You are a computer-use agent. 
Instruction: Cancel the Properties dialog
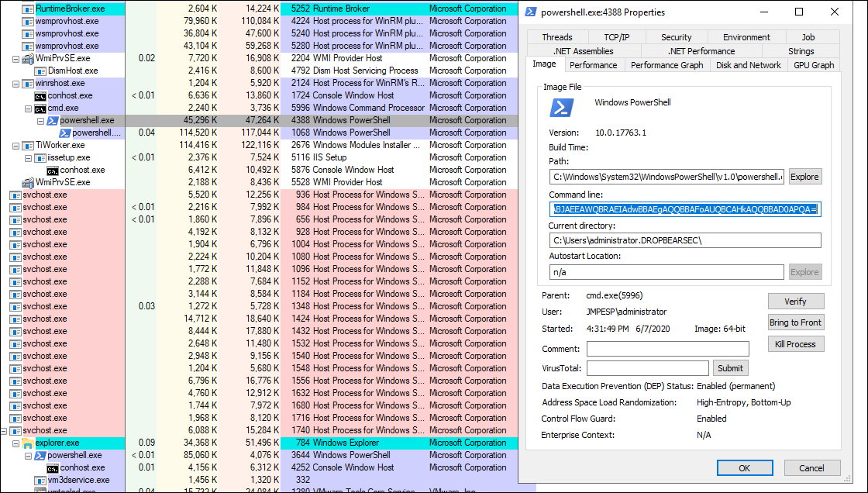pyautogui.click(x=811, y=468)
